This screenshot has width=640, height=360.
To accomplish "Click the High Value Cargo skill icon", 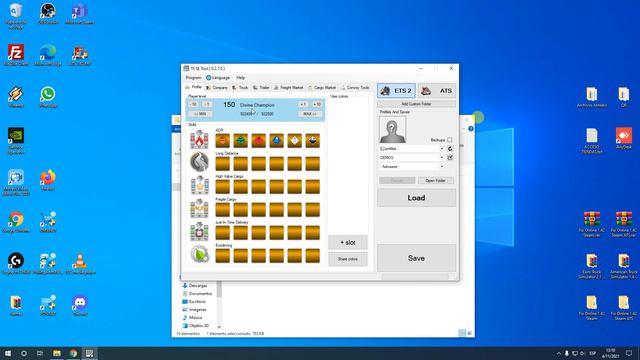I will click(200, 185).
